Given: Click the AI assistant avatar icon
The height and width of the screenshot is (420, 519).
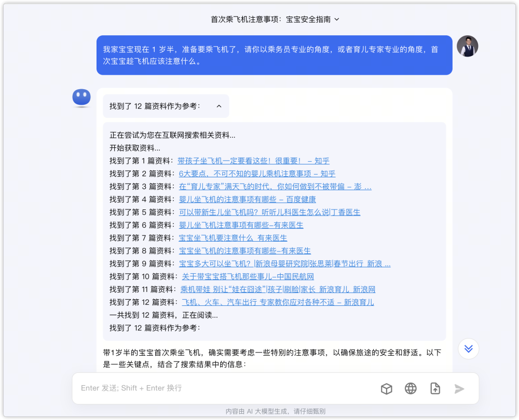Looking at the screenshot, I should click(81, 97).
